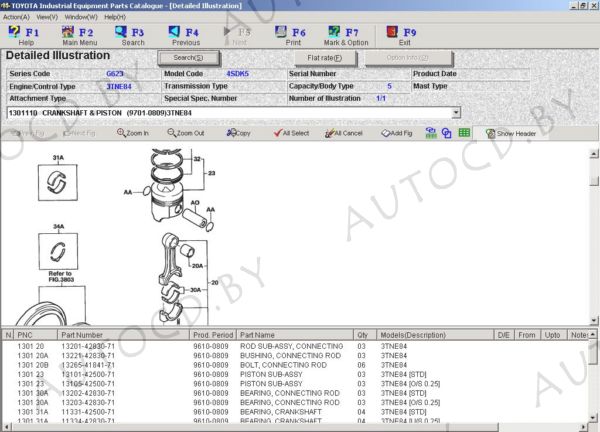Click the illustration vertical scrollbar up arrow
Image resolution: width=600 pixels, height=432 pixels.
pyautogui.click(x=594, y=154)
